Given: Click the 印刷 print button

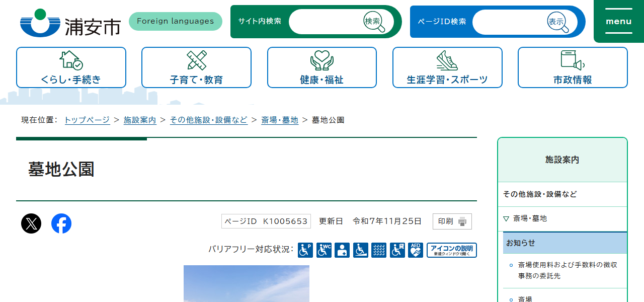Looking at the screenshot, I should click(452, 221).
